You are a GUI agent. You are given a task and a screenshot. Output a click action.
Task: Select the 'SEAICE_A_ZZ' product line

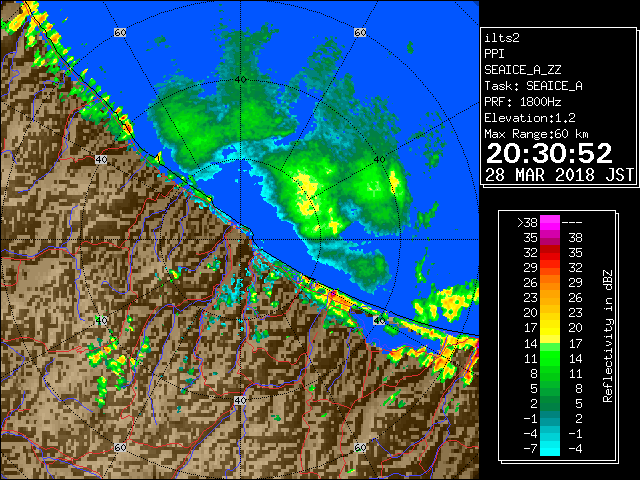click(x=522, y=70)
